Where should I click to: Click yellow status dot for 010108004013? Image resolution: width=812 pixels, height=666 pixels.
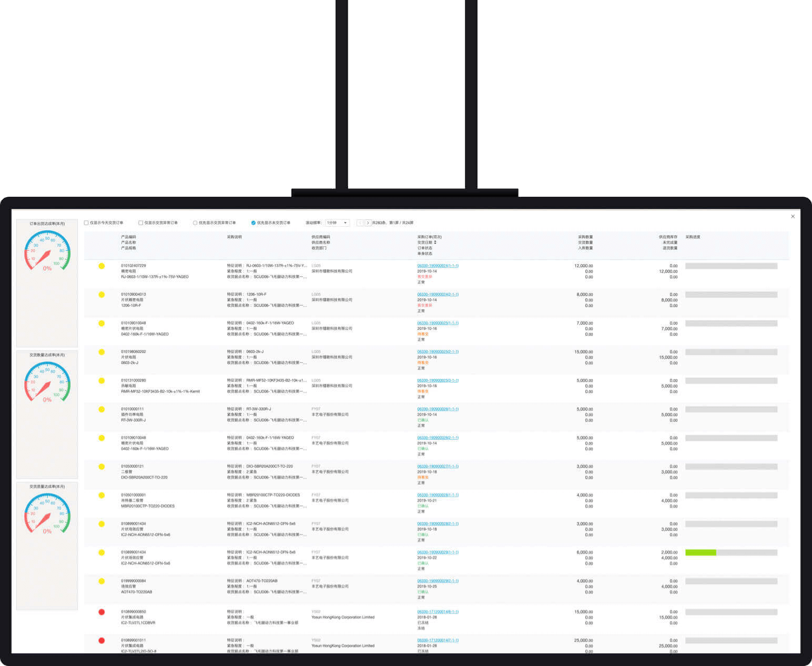[101, 295]
